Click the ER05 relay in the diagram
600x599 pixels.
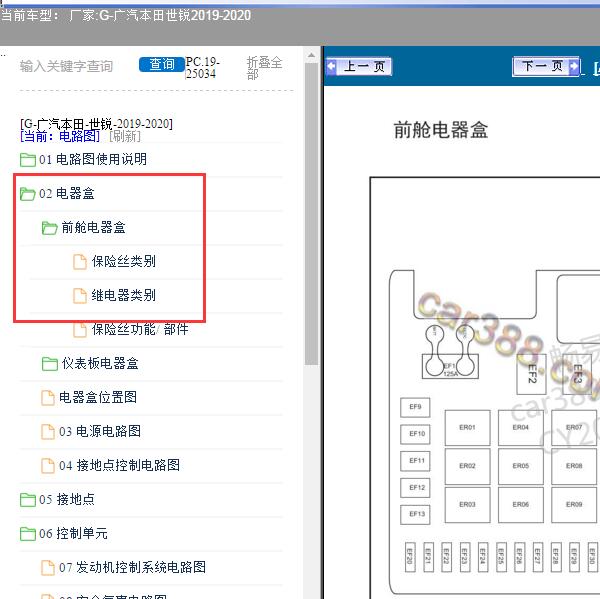521,466
